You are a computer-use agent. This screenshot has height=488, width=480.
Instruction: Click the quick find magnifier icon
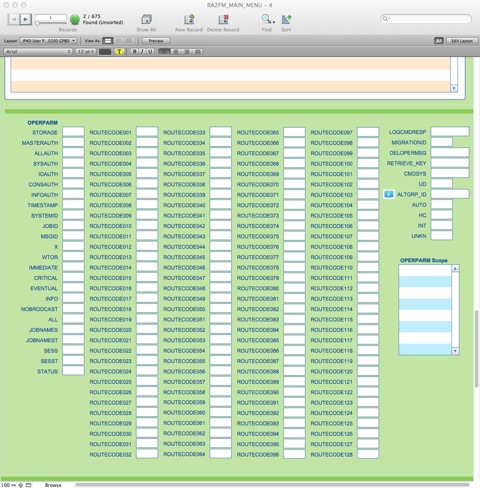click(385, 19)
